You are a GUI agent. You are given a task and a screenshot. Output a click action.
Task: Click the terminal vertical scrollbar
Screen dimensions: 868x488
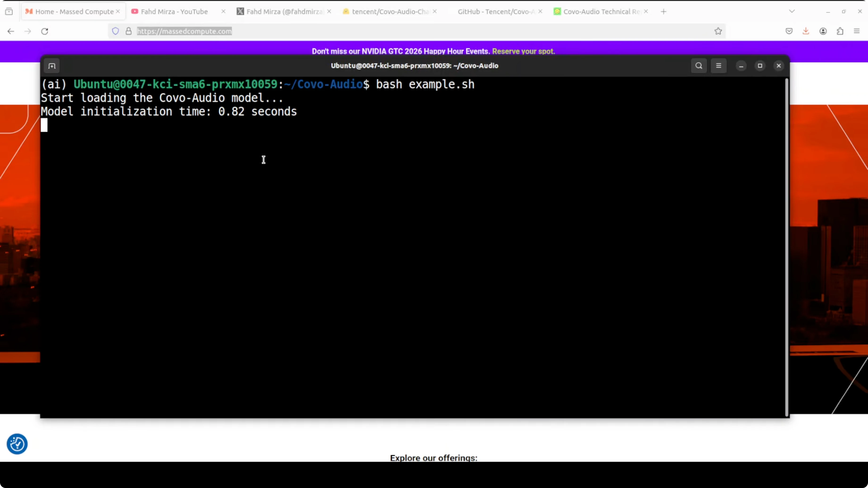[x=786, y=247]
